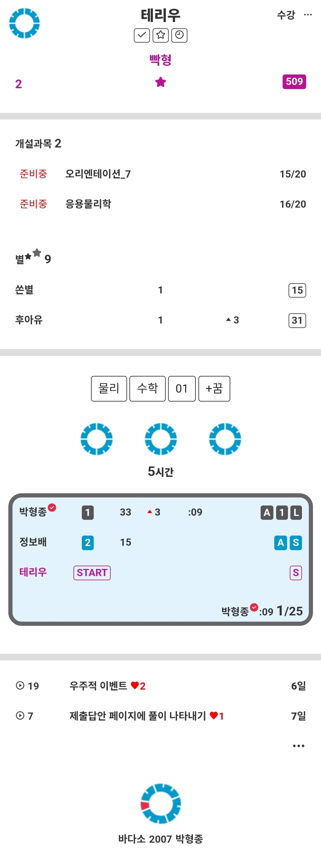Select the +꿈 tag

point(214,388)
